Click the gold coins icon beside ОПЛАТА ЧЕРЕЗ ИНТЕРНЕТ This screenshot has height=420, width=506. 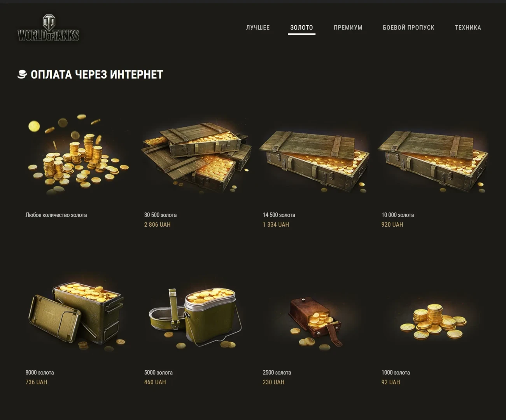(x=22, y=74)
